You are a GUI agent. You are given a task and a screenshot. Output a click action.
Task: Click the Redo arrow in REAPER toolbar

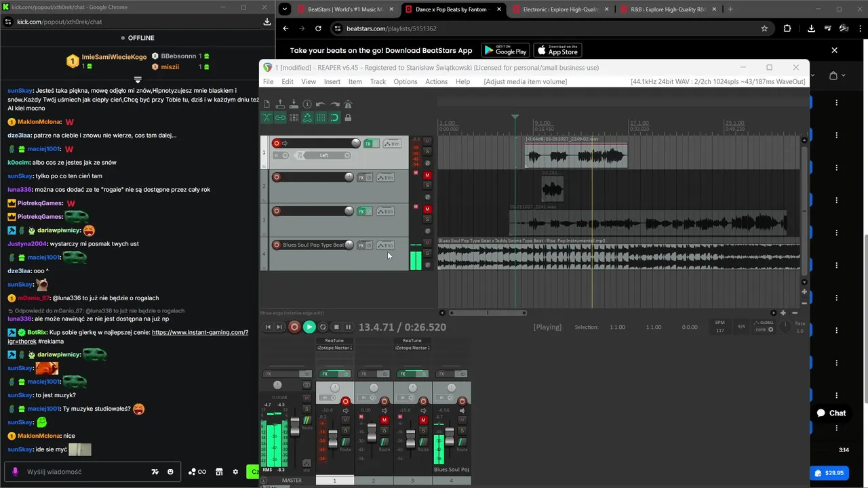coord(334,104)
